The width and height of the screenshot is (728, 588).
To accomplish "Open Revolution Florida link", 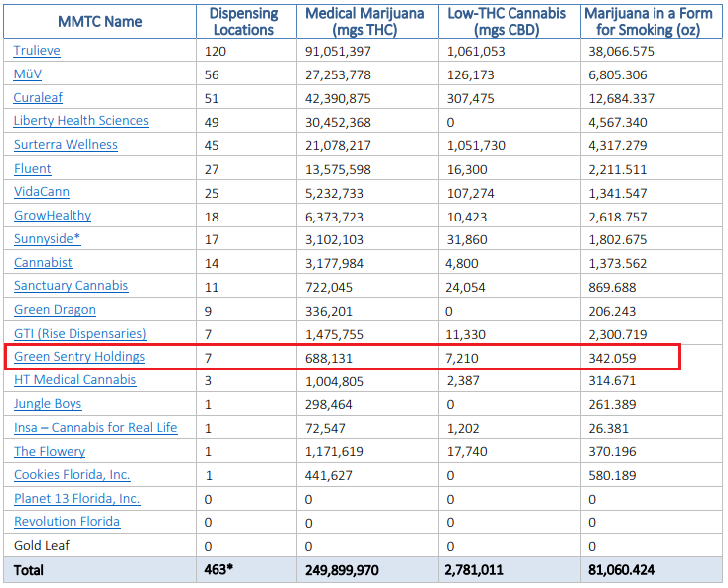I will click(67, 522).
